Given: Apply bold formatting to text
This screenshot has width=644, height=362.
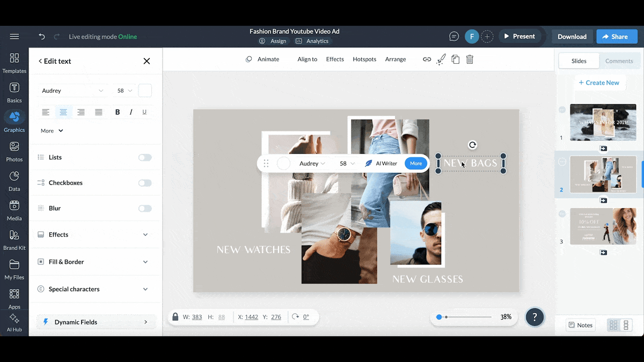Looking at the screenshot, I should click(x=118, y=112).
